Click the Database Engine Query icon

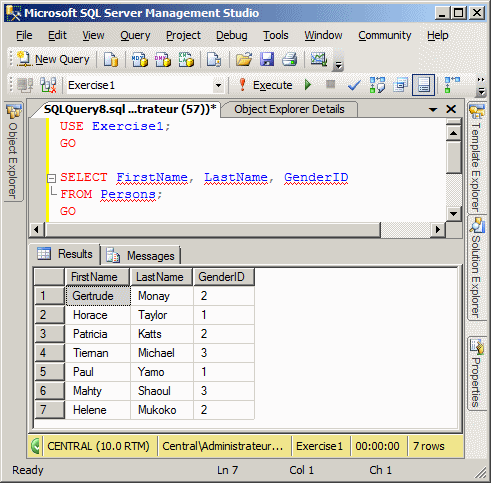[x=111, y=59]
